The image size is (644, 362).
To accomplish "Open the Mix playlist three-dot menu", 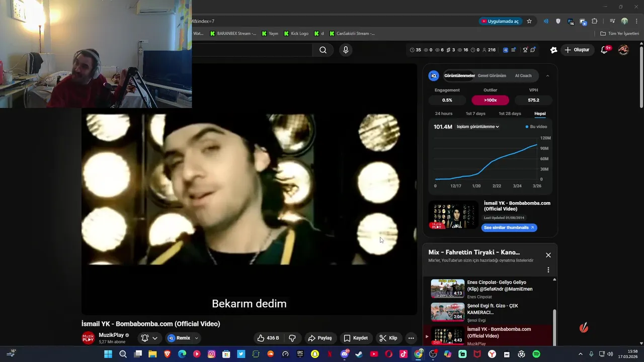I will tap(548, 270).
